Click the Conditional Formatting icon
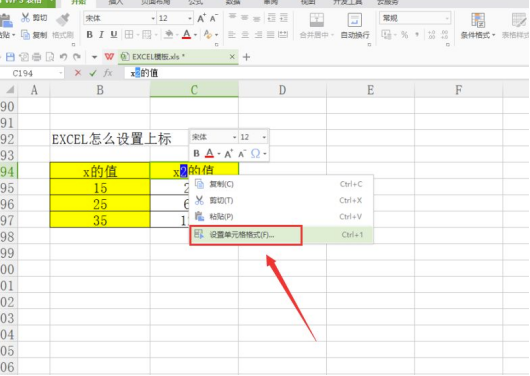Screen dimensions: 530x376 [478, 20]
